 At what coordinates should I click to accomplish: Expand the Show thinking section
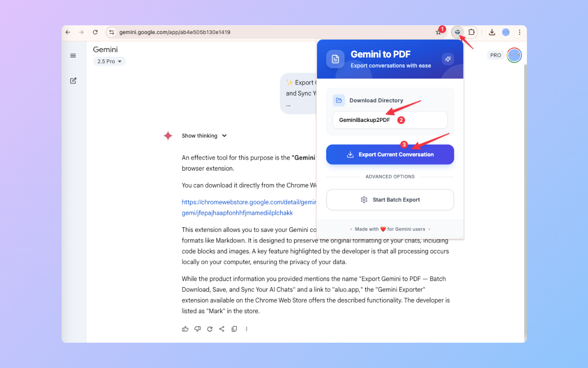click(204, 136)
